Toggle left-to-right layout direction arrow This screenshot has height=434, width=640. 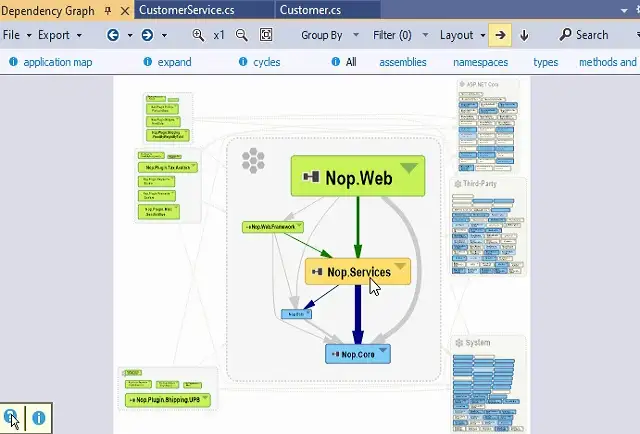(x=500, y=35)
